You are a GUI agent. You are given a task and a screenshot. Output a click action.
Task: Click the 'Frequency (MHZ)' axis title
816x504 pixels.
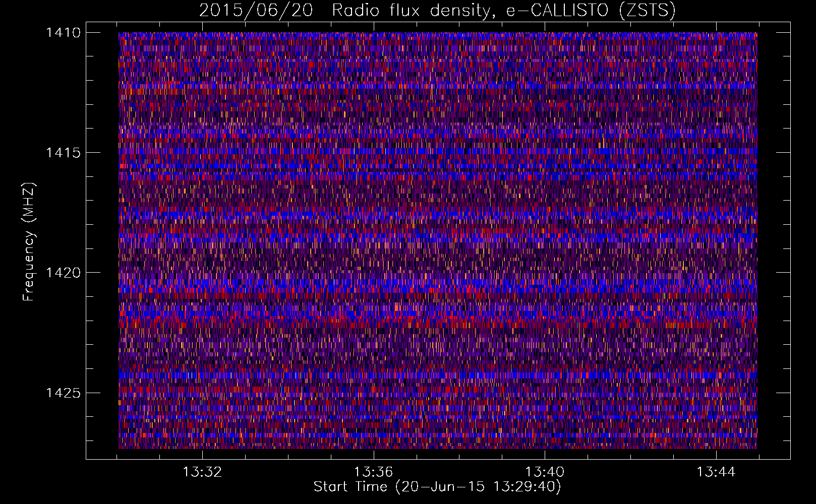pos(29,241)
